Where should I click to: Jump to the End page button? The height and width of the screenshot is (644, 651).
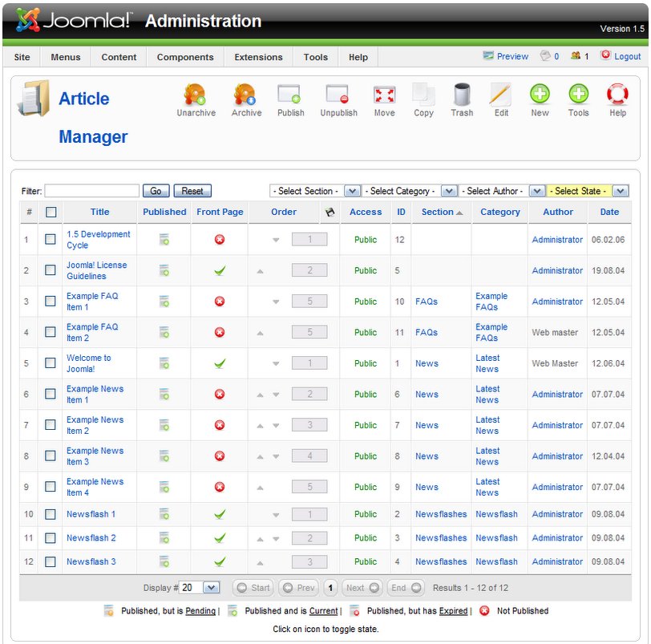click(406, 588)
